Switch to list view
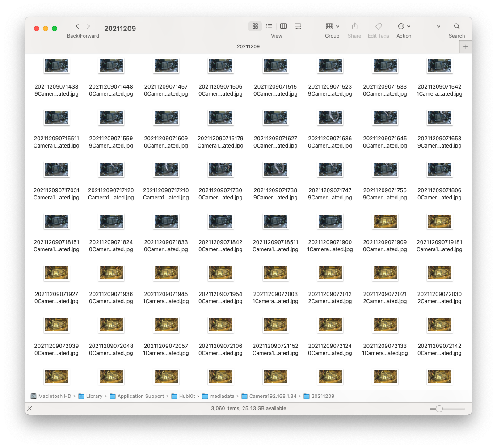 (269, 26)
